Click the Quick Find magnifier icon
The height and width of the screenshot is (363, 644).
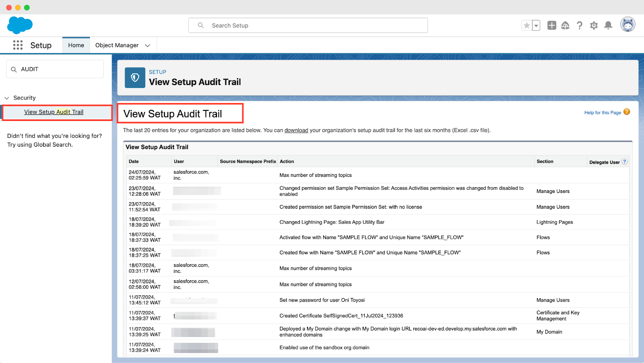(14, 69)
